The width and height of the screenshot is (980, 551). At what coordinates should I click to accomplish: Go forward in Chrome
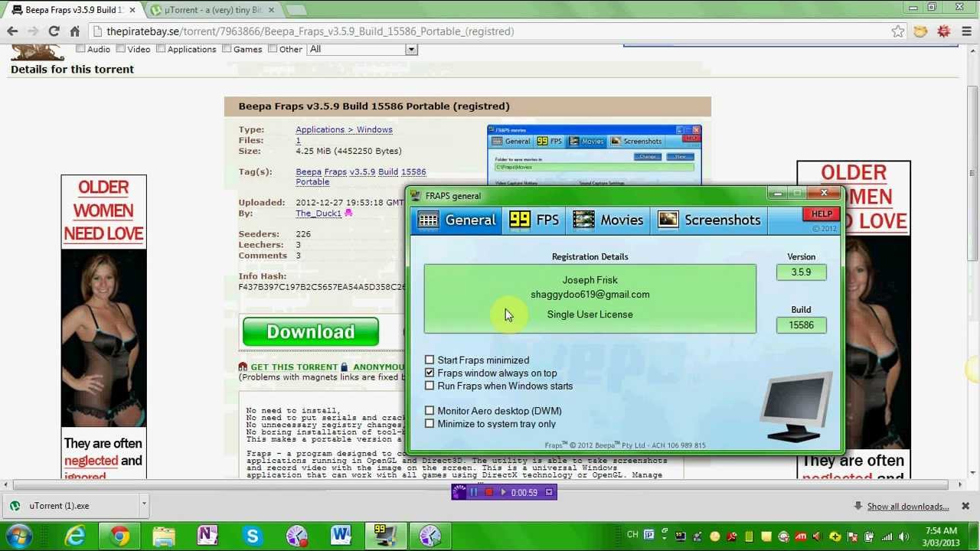tap(33, 31)
